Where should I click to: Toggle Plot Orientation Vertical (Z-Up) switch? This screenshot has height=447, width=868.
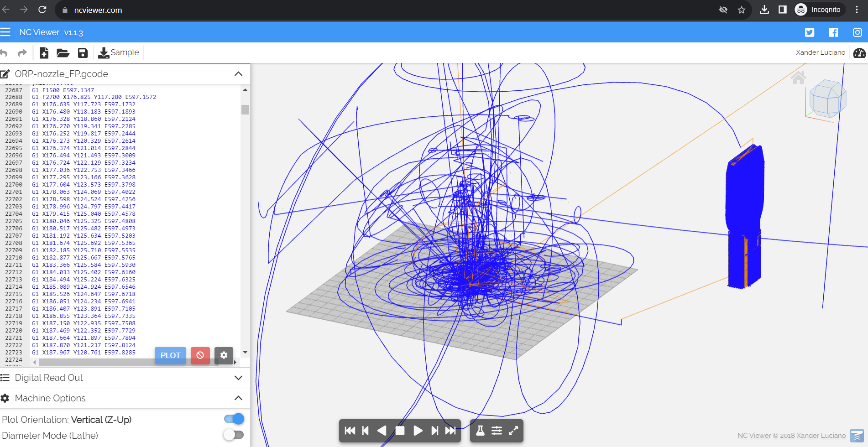tap(234, 419)
